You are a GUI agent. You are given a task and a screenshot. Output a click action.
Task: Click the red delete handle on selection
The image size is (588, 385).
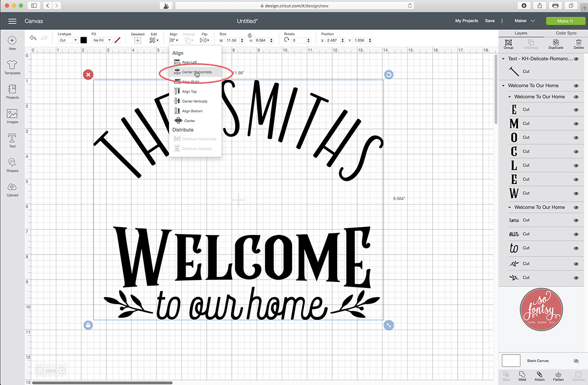(x=88, y=75)
